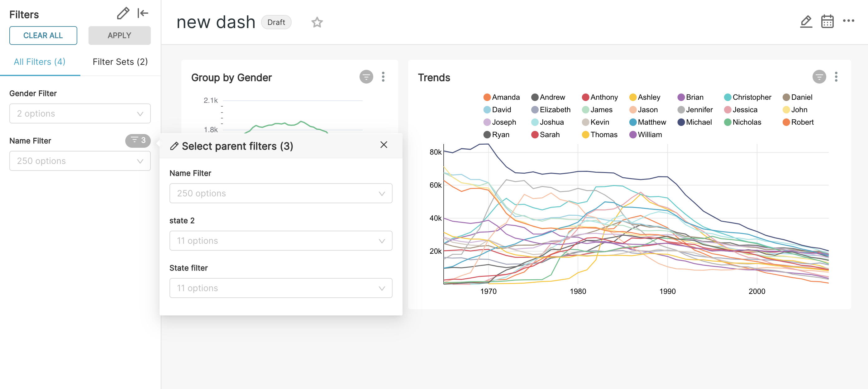Open the Gender Filter dropdown
Viewport: 868px width, 389px height.
[x=80, y=113]
